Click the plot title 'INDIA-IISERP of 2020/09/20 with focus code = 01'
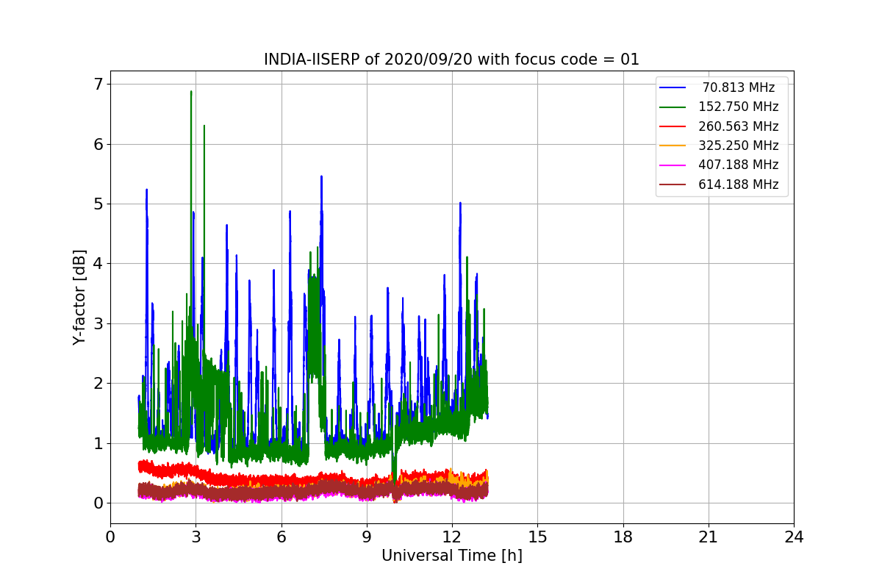 coord(451,60)
